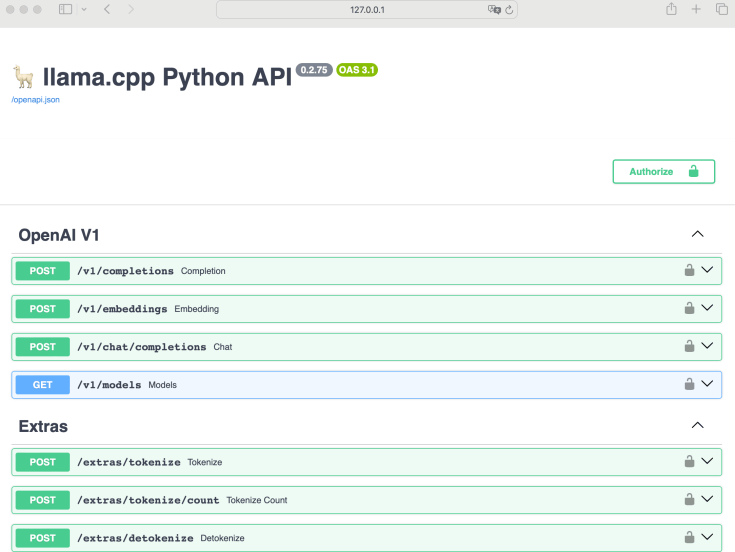Click lock icon on /v1/completions row

[x=689, y=270]
